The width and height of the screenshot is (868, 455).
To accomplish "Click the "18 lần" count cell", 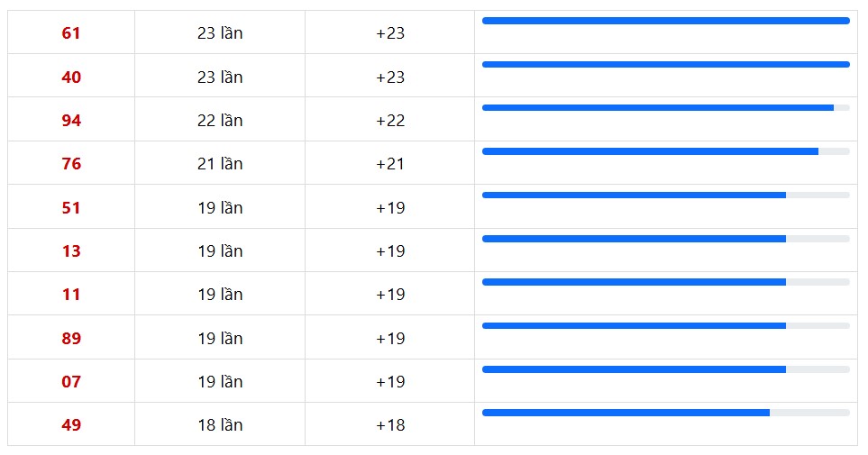I will 220,425.
